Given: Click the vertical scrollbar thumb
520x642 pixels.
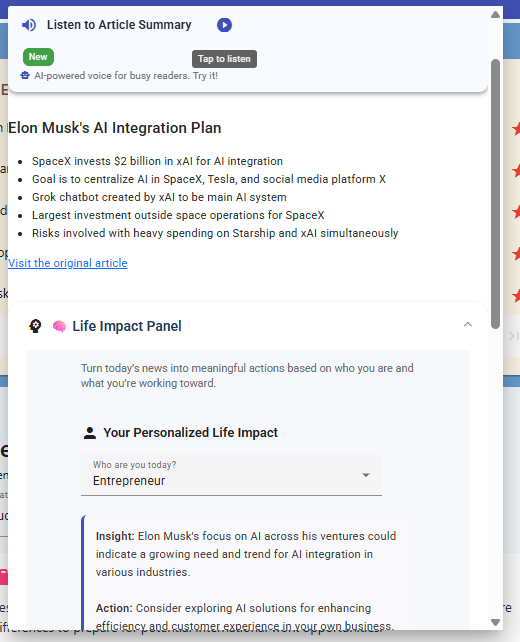Looking at the screenshot, I should (x=495, y=194).
